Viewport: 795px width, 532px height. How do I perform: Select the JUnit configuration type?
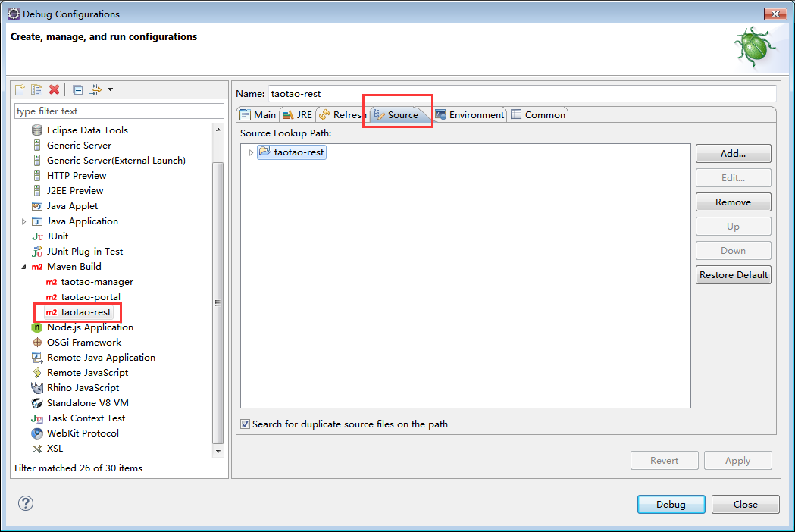[58, 236]
